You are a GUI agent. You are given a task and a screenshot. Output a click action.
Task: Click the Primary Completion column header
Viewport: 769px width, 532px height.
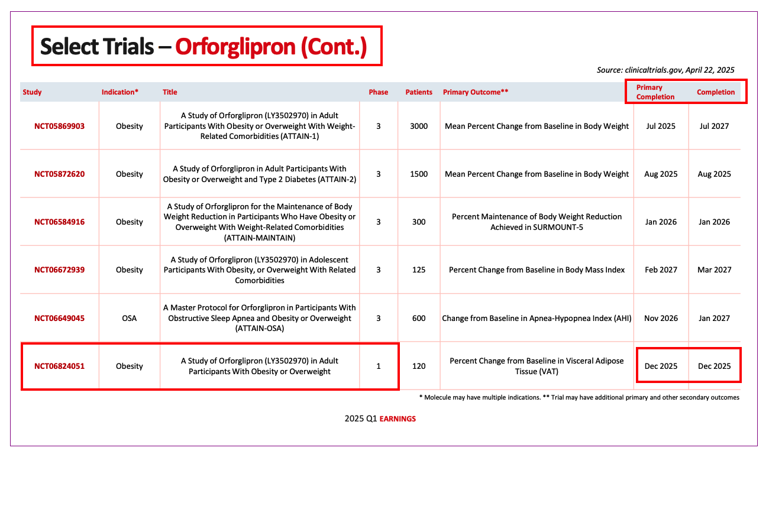click(x=655, y=92)
